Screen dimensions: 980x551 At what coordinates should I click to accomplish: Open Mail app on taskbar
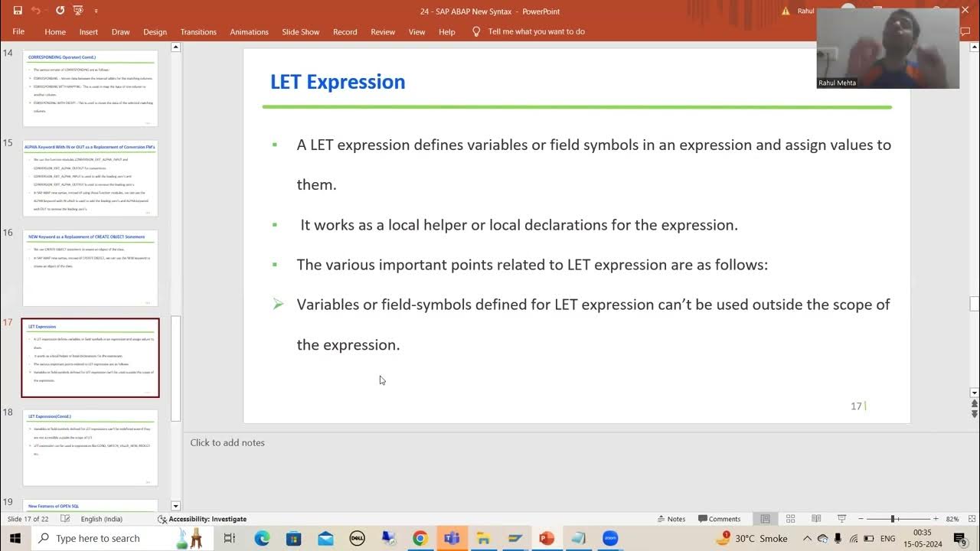click(x=325, y=539)
